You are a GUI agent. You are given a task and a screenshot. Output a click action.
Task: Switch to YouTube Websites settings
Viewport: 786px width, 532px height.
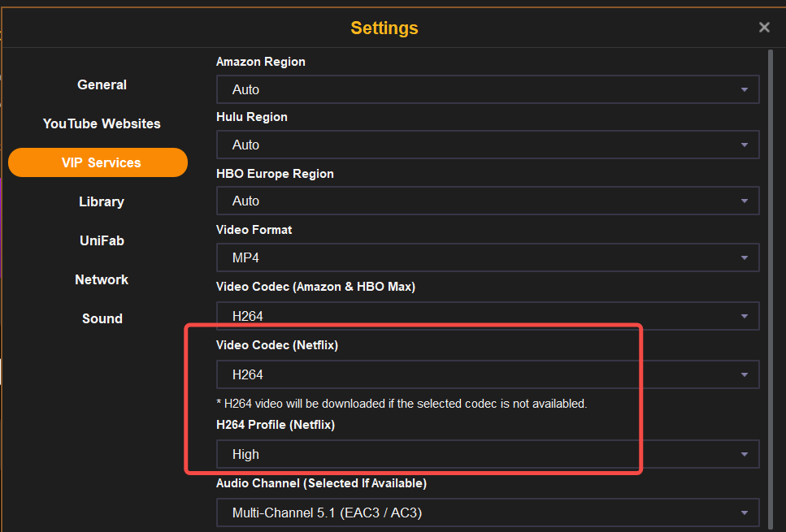[102, 123]
